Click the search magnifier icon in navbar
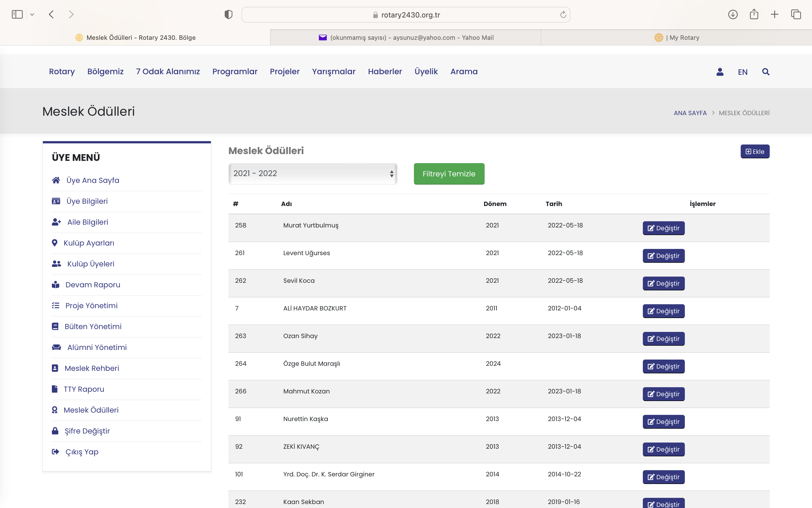 pos(766,72)
